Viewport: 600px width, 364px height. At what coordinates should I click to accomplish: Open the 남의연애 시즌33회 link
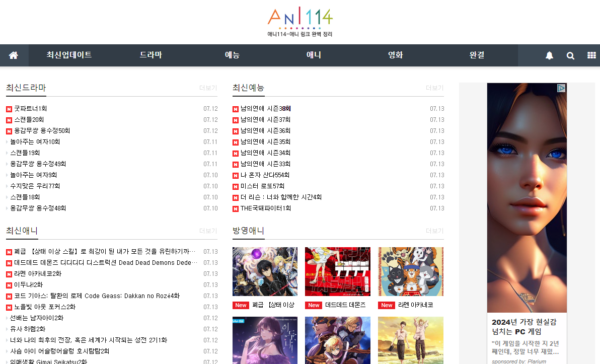[x=265, y=164]
